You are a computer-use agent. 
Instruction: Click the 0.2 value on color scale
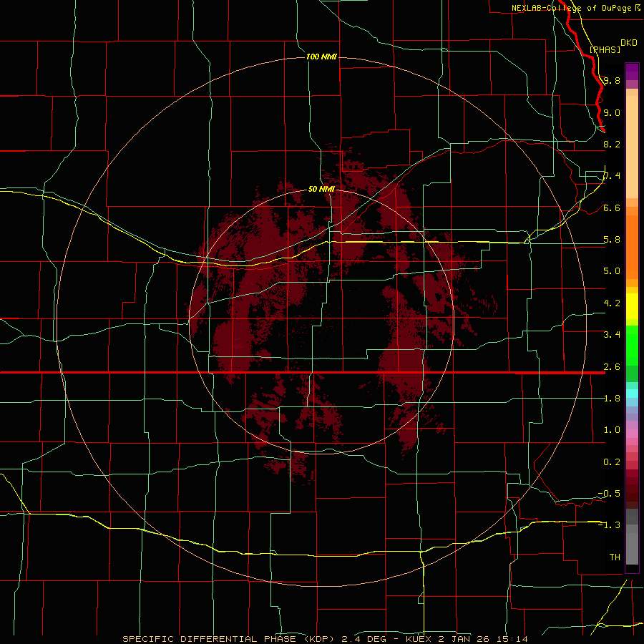click(612, 462)
